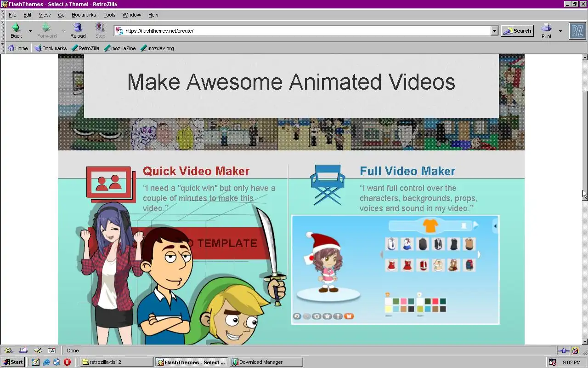Click the online/offline plug icon

pos(564,351)
